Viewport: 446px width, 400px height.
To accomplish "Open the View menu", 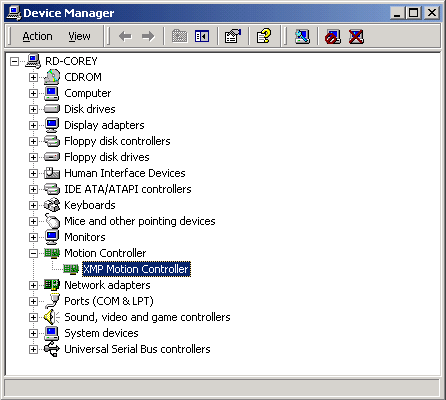I will (79, 36).
